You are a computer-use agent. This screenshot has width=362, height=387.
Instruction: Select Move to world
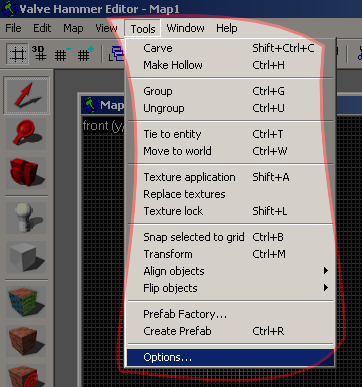point(230,151)
